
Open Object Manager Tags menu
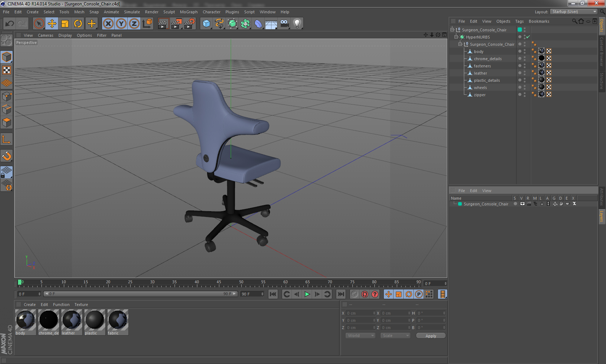pos(519,21)
